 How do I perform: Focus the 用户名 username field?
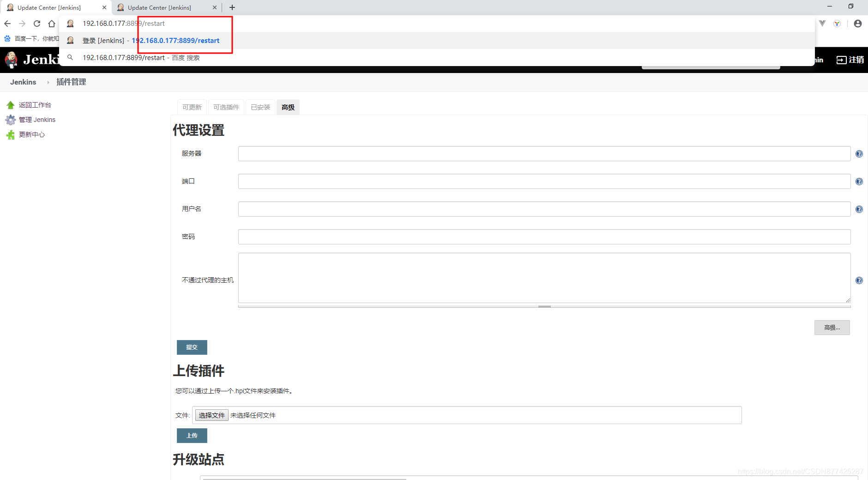544,209
